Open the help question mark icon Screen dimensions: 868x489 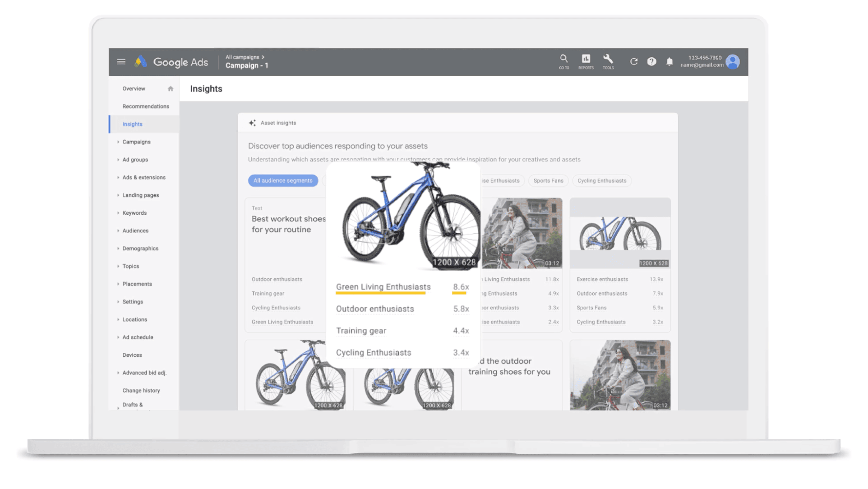click(x=651, y=62)
